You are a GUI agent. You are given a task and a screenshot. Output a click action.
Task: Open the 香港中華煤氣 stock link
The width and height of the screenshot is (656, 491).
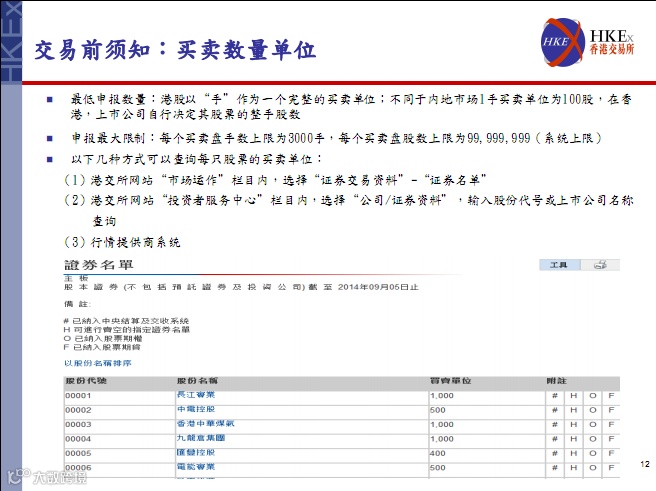(205, 423)
